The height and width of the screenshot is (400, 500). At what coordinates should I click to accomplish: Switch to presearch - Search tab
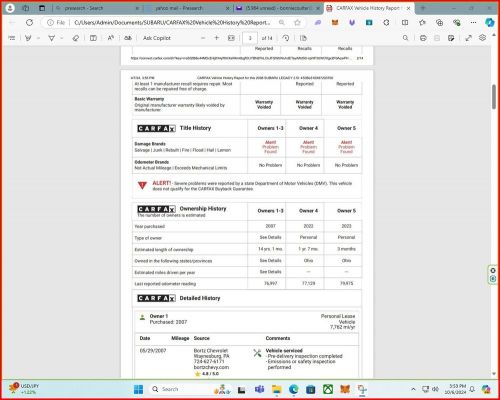point(97,8)
